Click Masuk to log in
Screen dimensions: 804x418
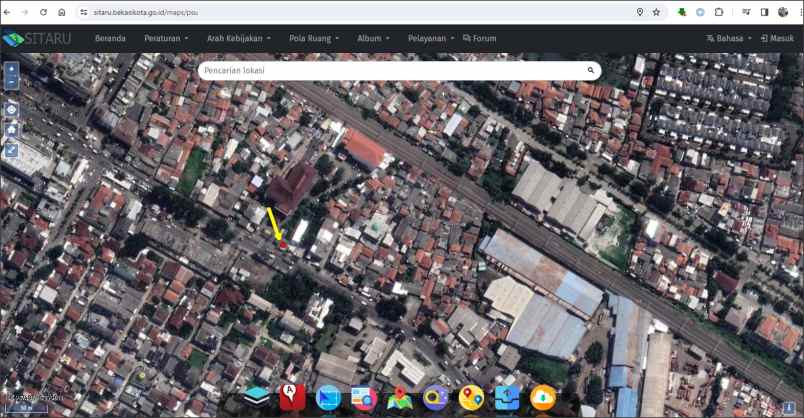tap(777, 38)
